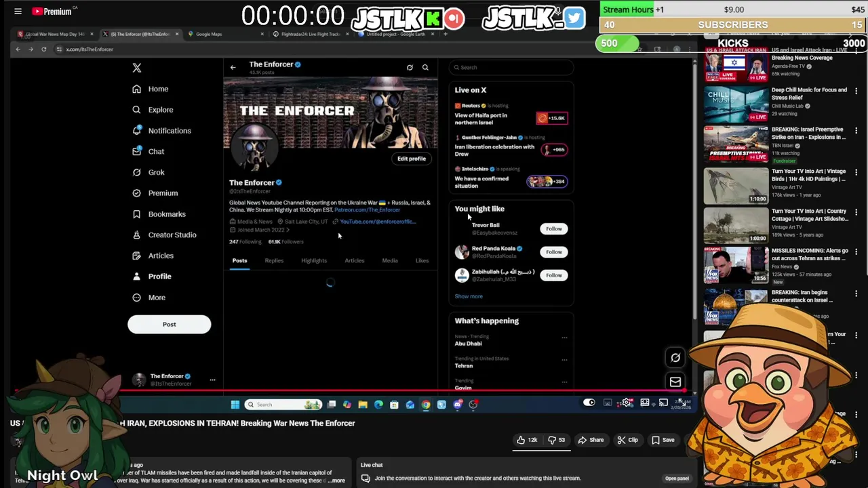Open menu for Iran begins counterattack video
This screenshot has width=868, height=488.
click(856, 293)
